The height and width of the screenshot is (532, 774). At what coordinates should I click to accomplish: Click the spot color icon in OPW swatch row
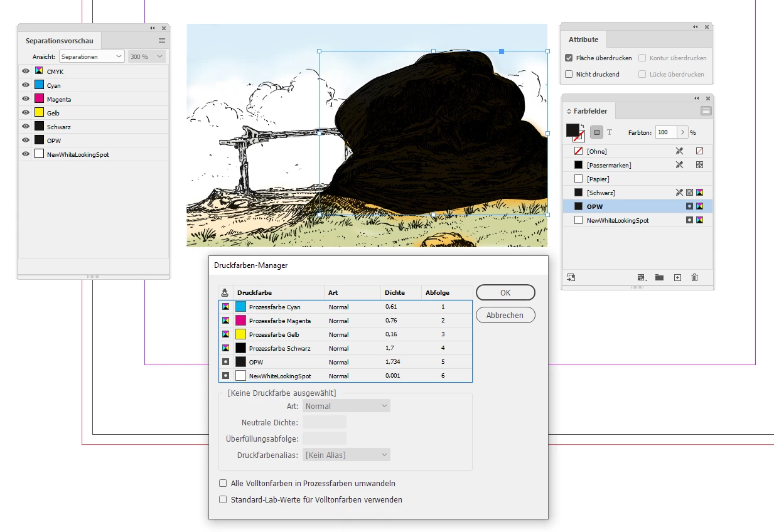click(689, 206)
